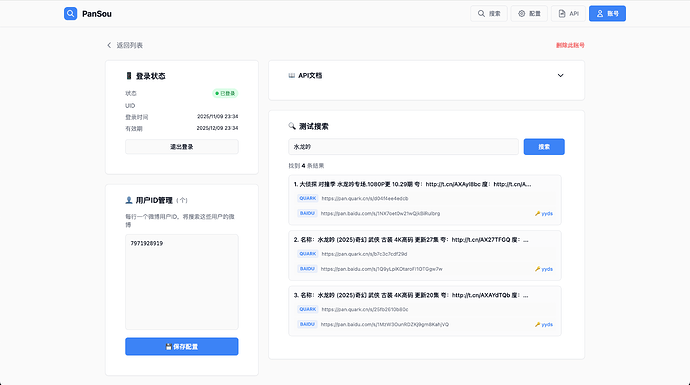Viewport: 690px width, 385px height.
Task: Open result 3 title 更新20集
Action: pyautogui.click(x=411, y=295)
